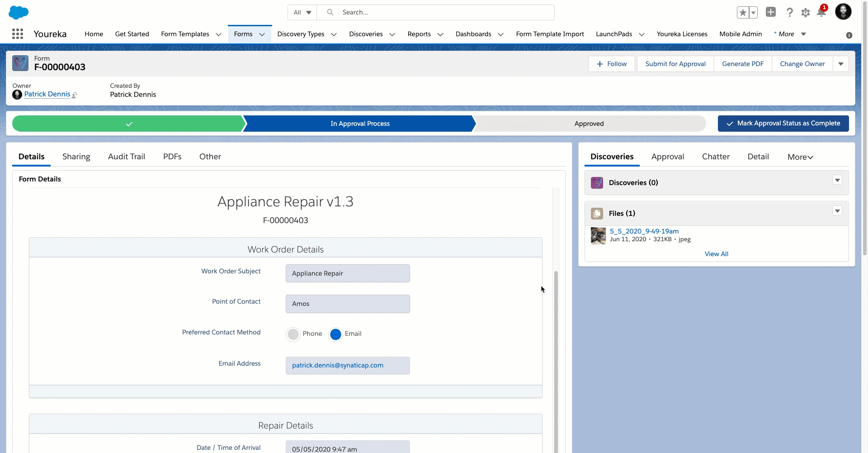
Task: Switch to the Detail tab in right panel
Action: tap(758, 157)
